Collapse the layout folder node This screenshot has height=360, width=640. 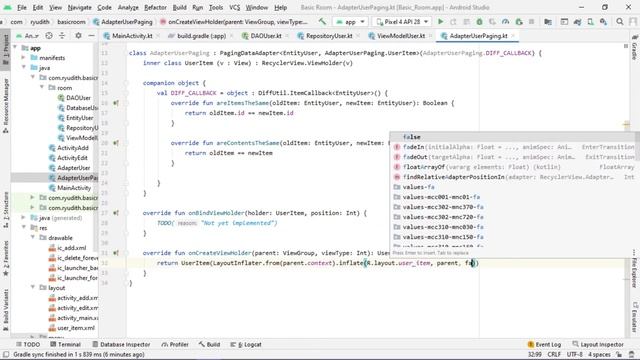[33, 288]
